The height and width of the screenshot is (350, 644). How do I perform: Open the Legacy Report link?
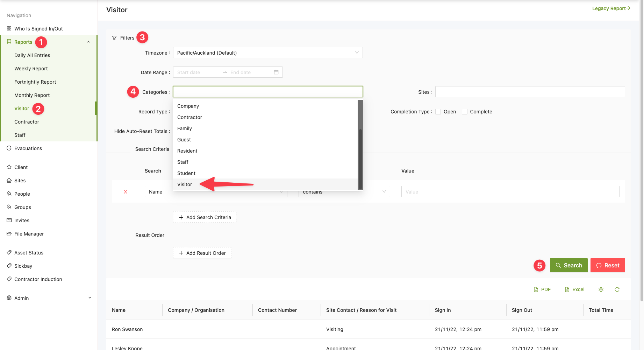point(611,8)
